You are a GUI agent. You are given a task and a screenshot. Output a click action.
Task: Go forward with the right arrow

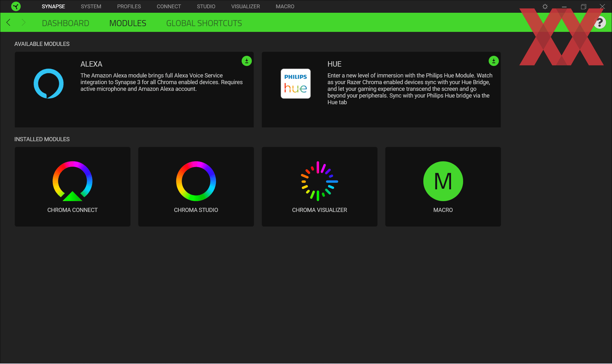[23, 22]
